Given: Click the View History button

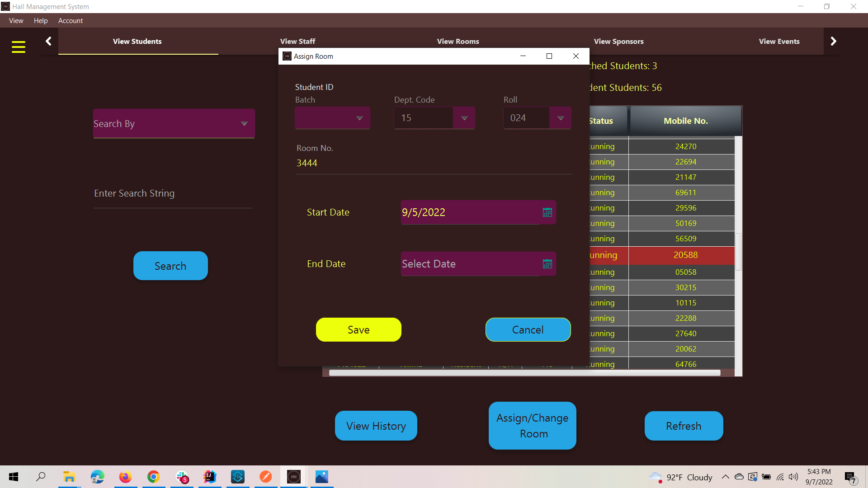Looking at the screenshot, I should [x=376, y=425].
